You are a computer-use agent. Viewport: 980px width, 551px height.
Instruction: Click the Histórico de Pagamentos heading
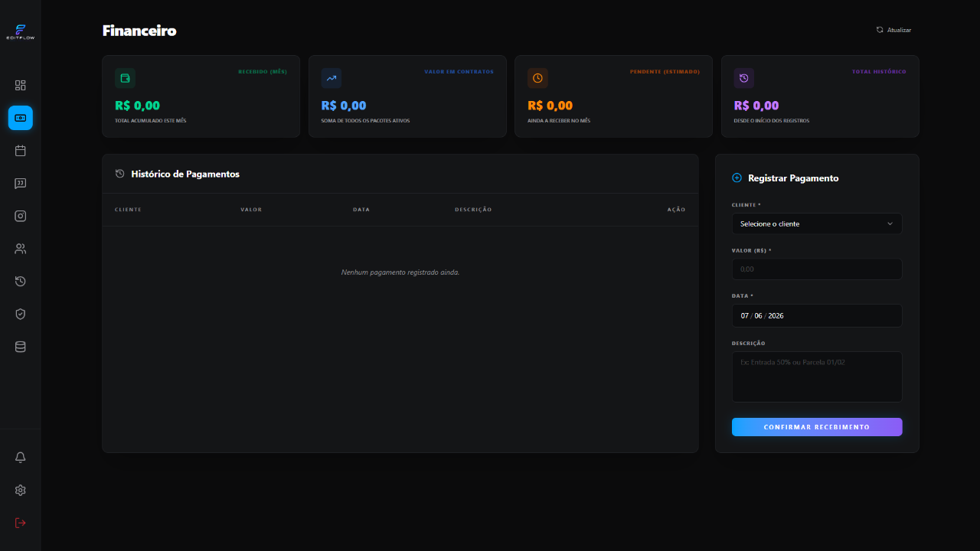(x=185, y=174)
